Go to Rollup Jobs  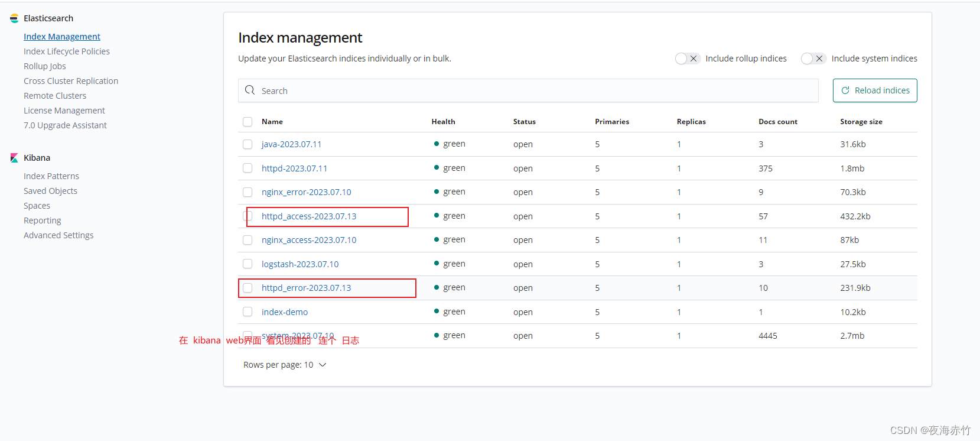(x=45, y=66)
